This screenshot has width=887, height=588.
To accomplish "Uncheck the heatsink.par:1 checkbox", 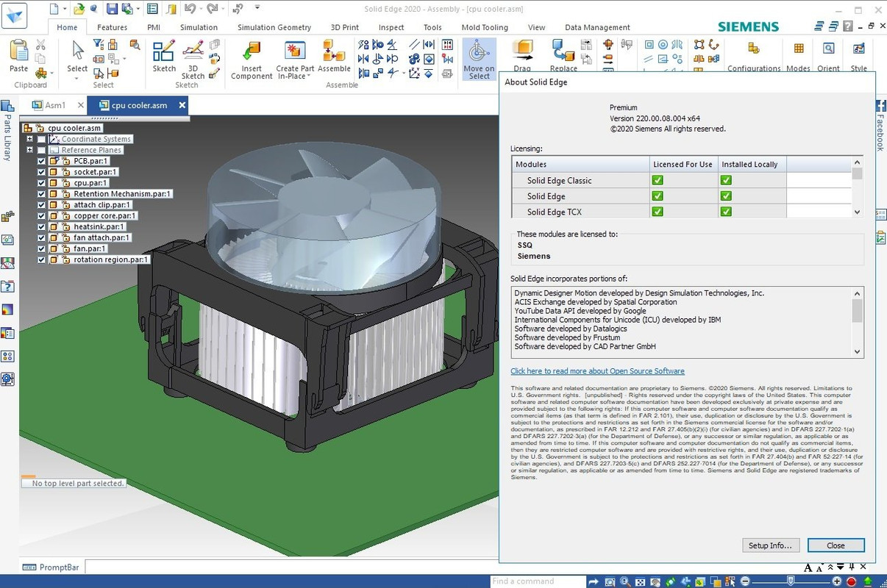I will pos(42,227).
